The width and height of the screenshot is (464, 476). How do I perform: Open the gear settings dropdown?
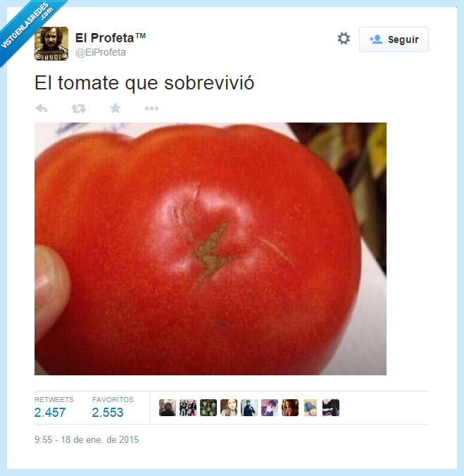pos(344,39)
